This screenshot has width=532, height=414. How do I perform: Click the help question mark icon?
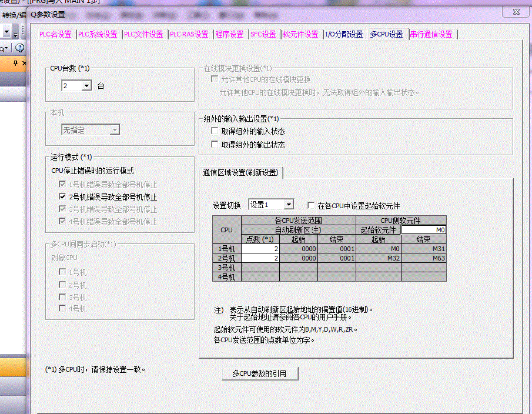tap(19, 48)
